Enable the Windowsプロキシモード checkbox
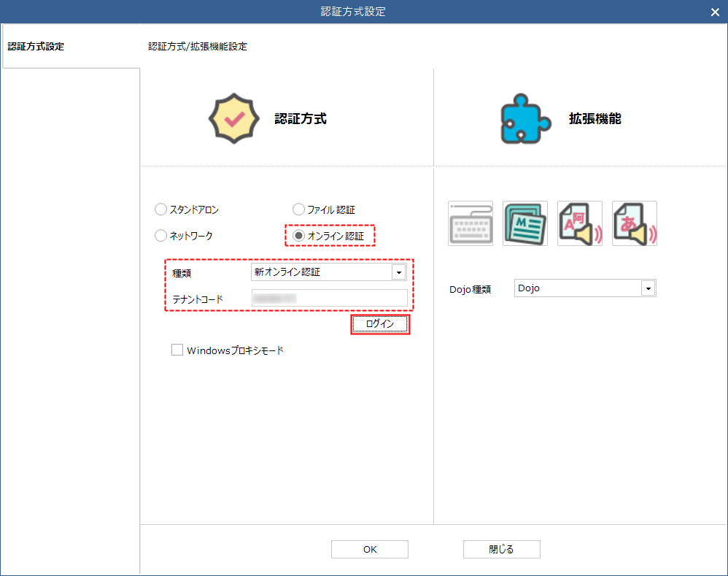728x576 pixels. tap(177, 350)
